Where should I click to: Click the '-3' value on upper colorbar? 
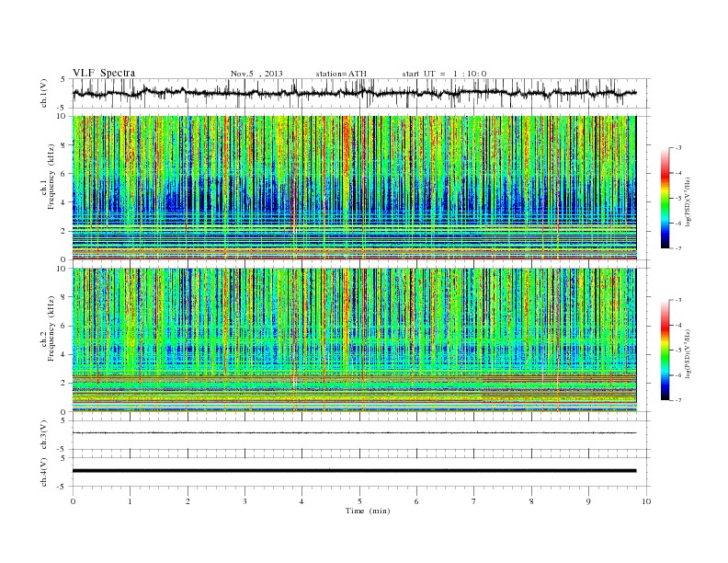click(678, 148)
